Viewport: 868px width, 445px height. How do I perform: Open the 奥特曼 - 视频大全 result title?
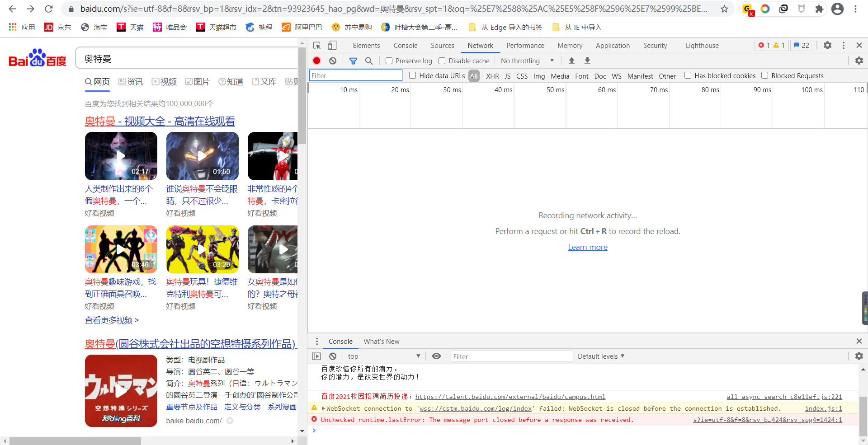click(x=160, y=121)
